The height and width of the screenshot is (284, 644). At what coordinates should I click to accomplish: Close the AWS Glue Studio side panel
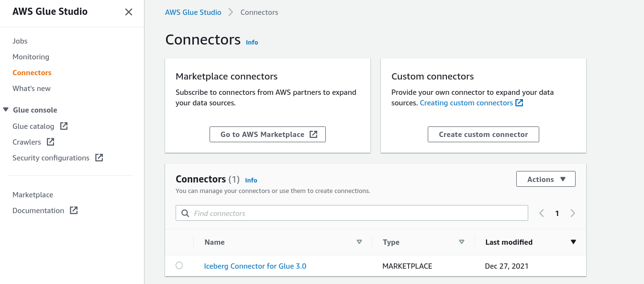point(128,12)
